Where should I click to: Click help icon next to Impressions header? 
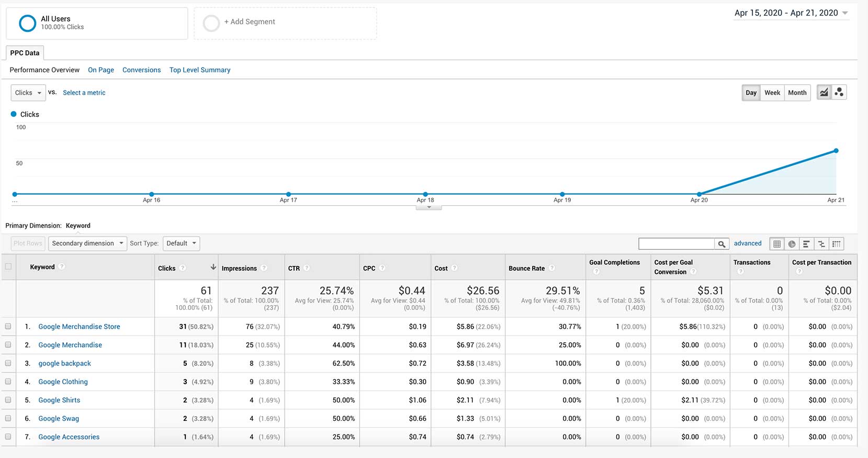click(264, 268)
